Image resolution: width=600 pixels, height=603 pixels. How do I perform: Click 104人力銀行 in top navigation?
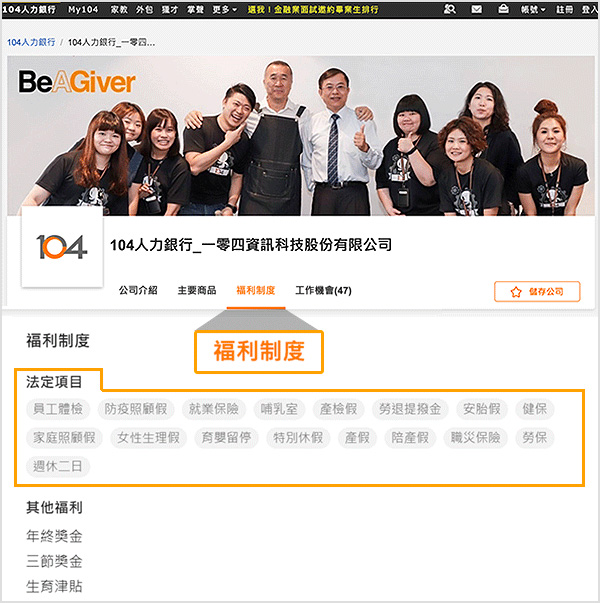(x=29, y=9)
